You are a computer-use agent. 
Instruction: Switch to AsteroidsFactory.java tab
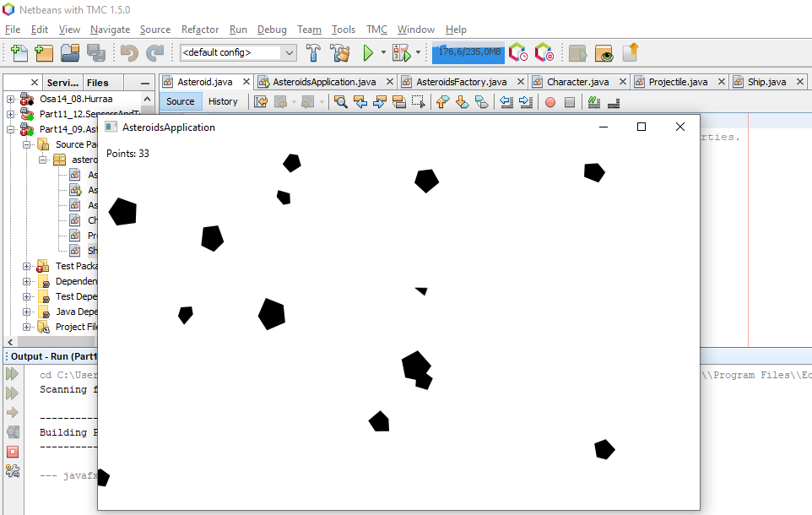(x=461, y=82)
